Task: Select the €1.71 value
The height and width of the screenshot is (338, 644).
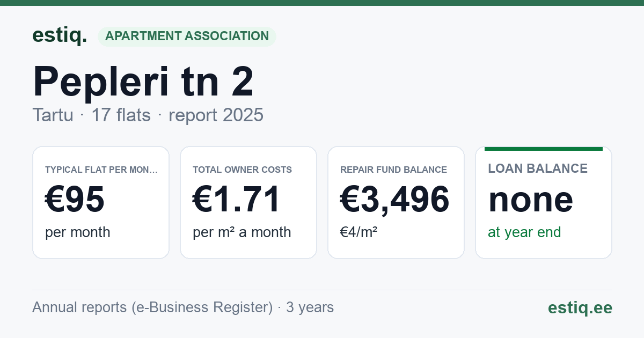Action: click(237, 200)
